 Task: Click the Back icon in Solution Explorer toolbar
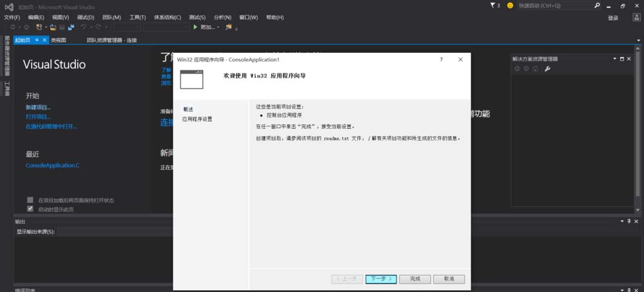point(517,69)
